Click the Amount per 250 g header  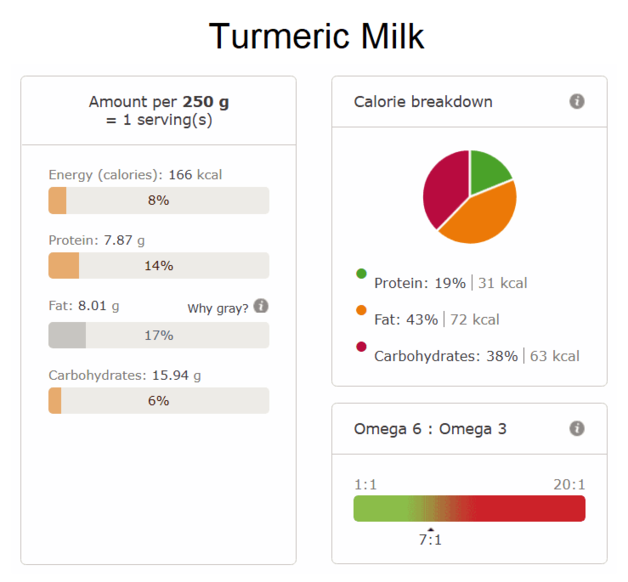[x=159, y=111]
